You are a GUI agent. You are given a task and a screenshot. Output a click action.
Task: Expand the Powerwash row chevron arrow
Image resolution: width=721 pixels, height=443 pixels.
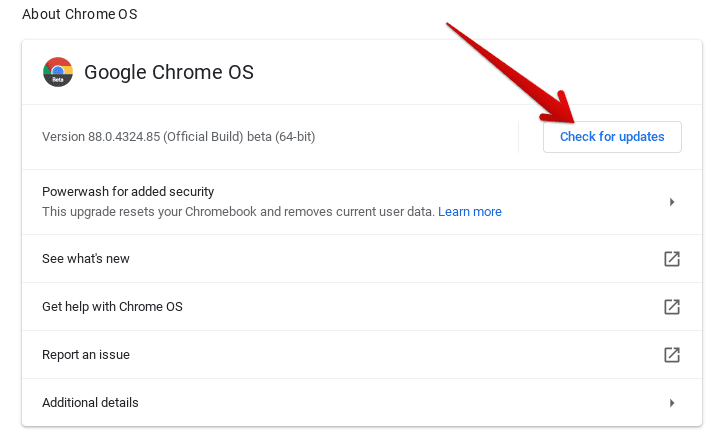(672, 202)
